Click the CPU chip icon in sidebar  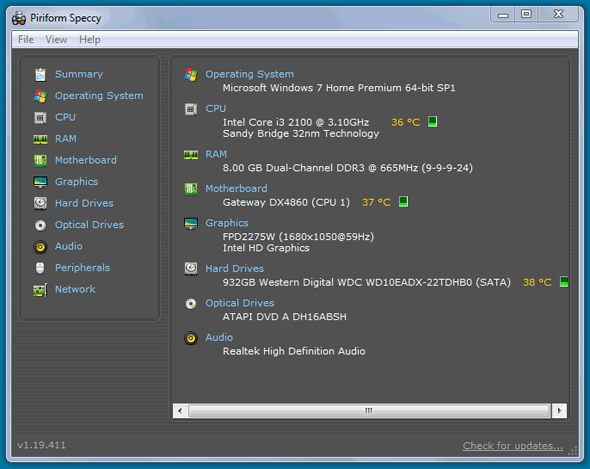40,117
